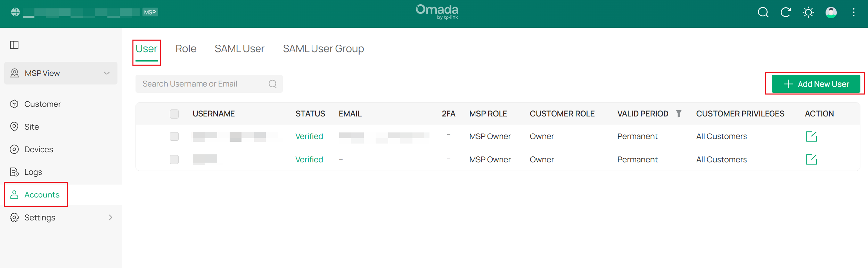Image resolution: width=868 pixels, height=268 pixels.
Task: Click the CUSTOMER PRIVILEGES column header
Action: coord(740,114)
